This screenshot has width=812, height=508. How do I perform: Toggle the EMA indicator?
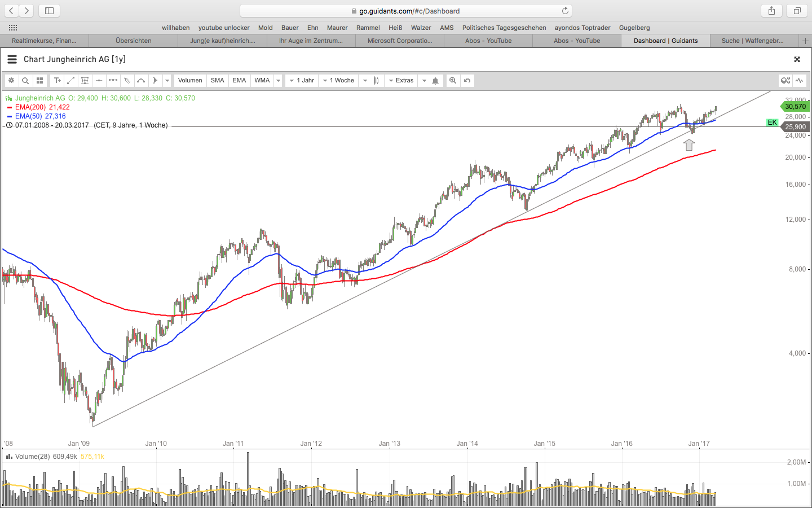pyautogui.click(x=239, y=81)
